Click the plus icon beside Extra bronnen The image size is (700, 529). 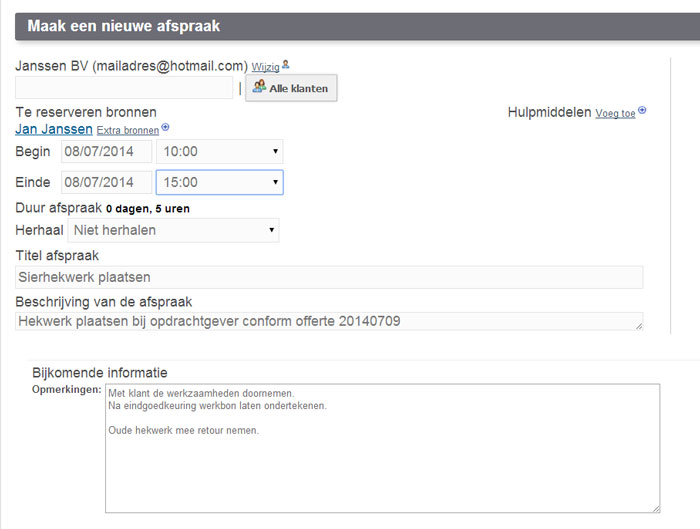point(165,128)
